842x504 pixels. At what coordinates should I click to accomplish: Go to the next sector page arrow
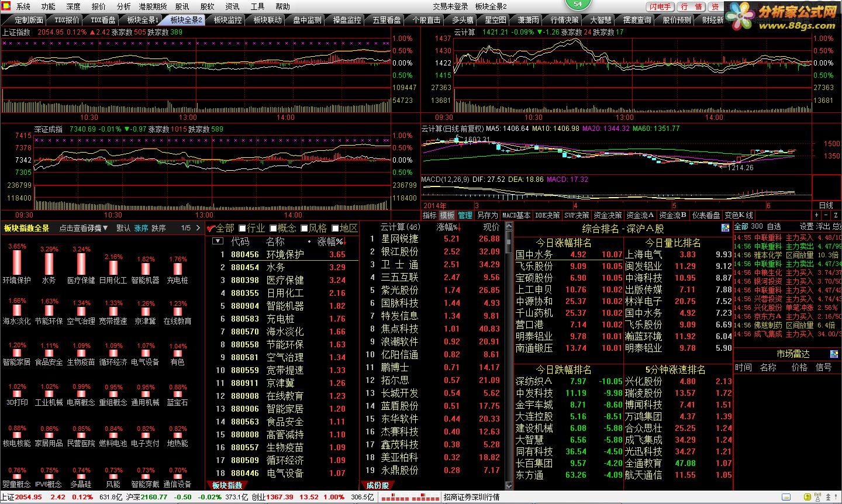pyautogui.click(x=198, y=228)
